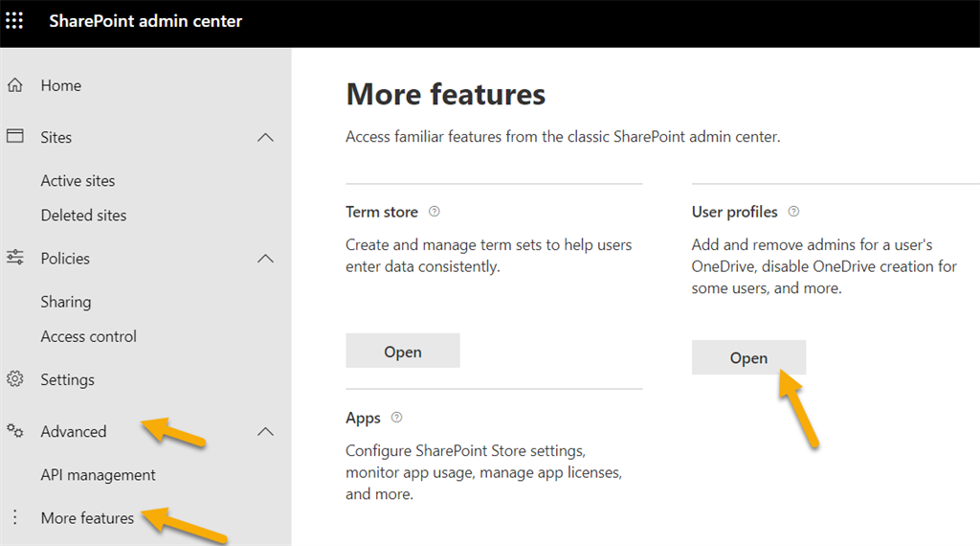Click the User profiles heading

click(734, 212)
